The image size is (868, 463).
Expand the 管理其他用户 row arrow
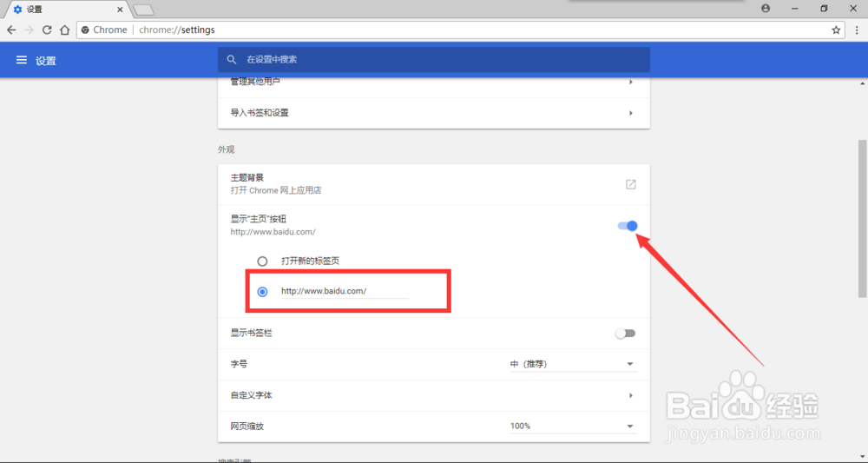[x=630, y=82]
